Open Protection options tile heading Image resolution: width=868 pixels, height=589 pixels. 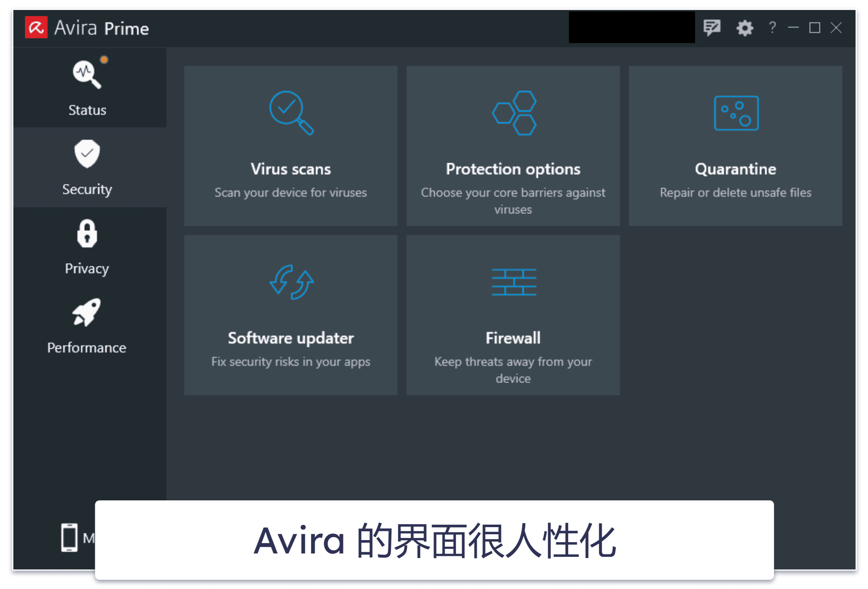pyautogui.click(x=513, y=169)
